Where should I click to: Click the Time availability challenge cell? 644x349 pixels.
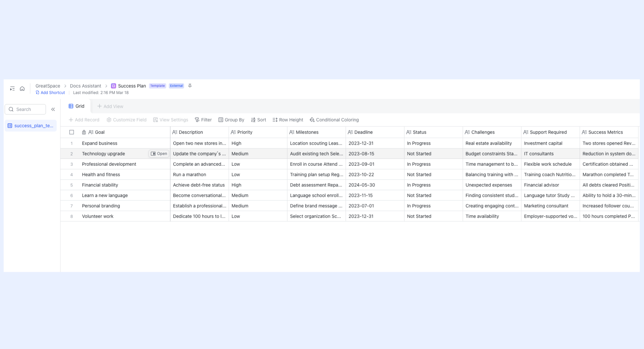coord(492,216)
